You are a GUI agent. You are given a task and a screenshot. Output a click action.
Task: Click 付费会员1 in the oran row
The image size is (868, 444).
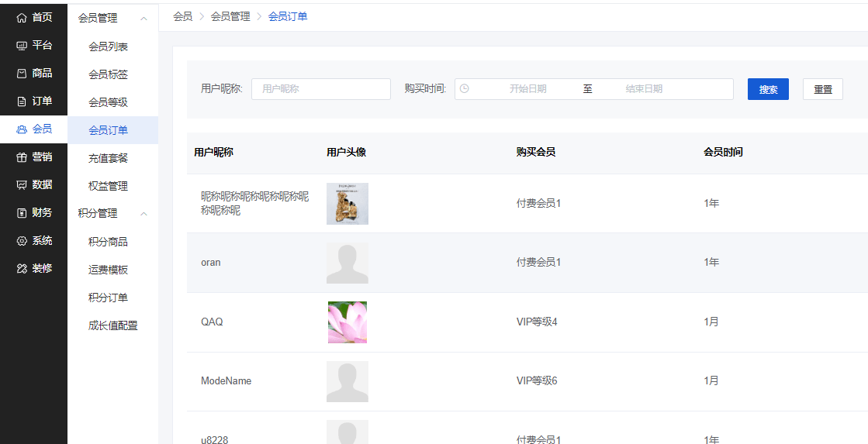(x=538, y=263)
